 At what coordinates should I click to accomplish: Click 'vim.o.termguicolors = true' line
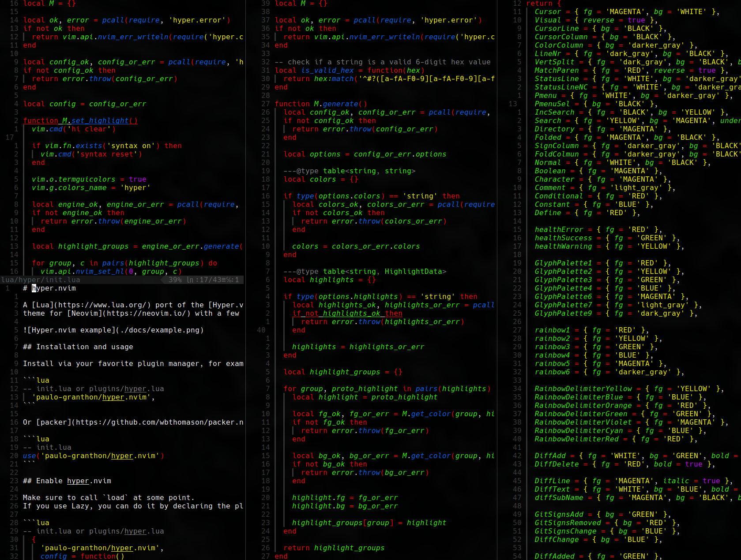(x=89, y=179)
